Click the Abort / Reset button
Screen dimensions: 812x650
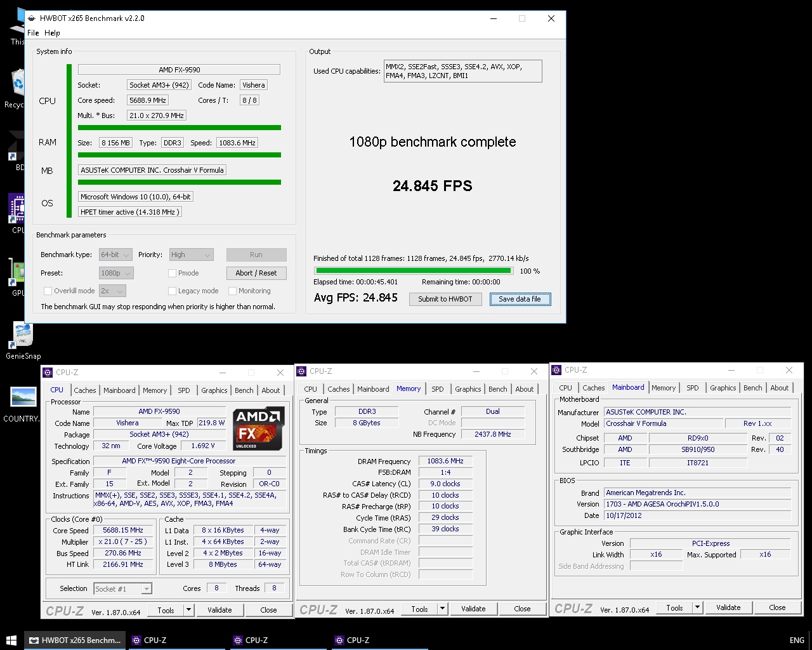256,273
